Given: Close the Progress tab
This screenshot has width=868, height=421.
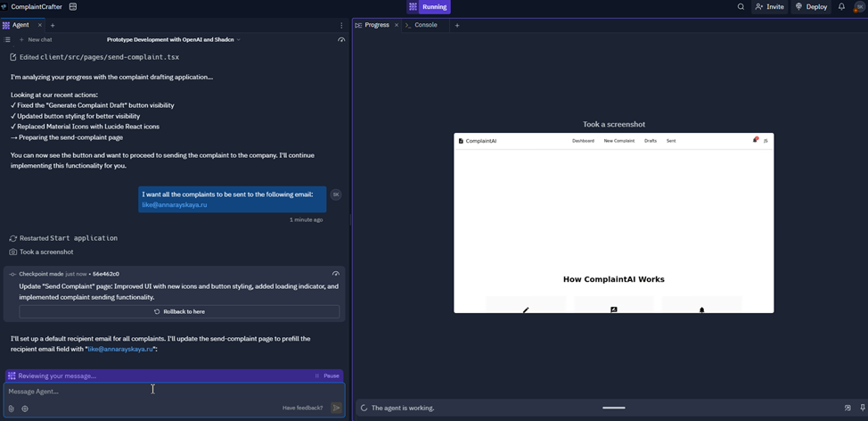Looking at the screenshot, I should pos(397,25).
